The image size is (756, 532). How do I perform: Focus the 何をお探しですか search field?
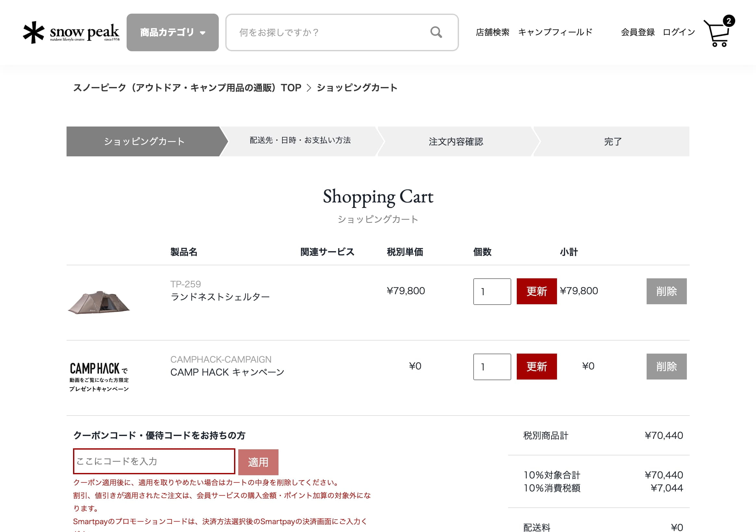click(342, 32)
